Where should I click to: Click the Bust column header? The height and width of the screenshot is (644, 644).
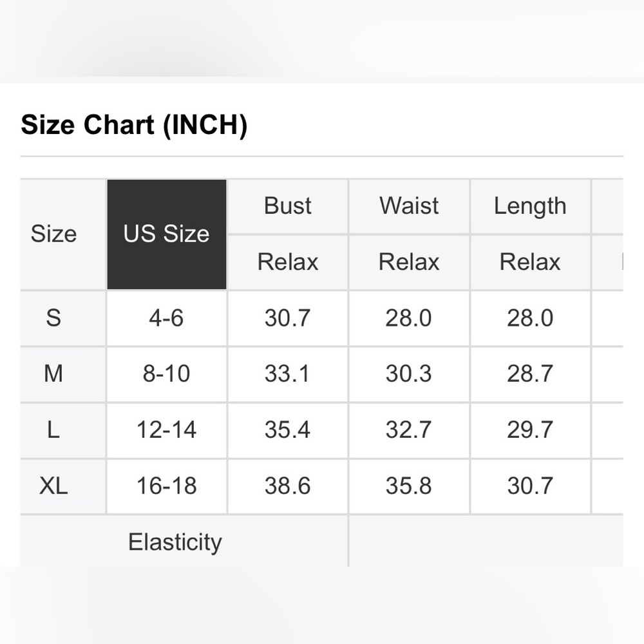pos(287,206)
